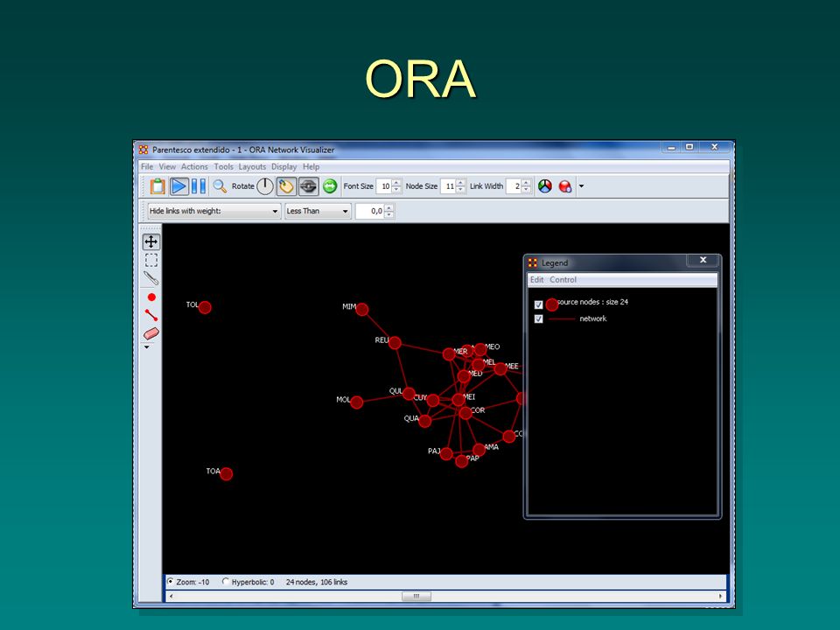Click the link weight value field 0,0
840x630 pixels.
click(x=369, y=211)
